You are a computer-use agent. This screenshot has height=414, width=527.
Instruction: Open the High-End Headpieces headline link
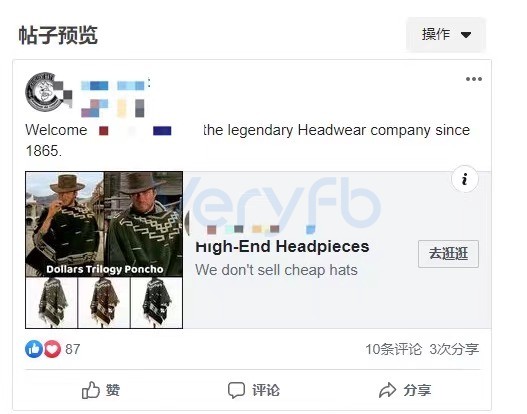[282, 247]
